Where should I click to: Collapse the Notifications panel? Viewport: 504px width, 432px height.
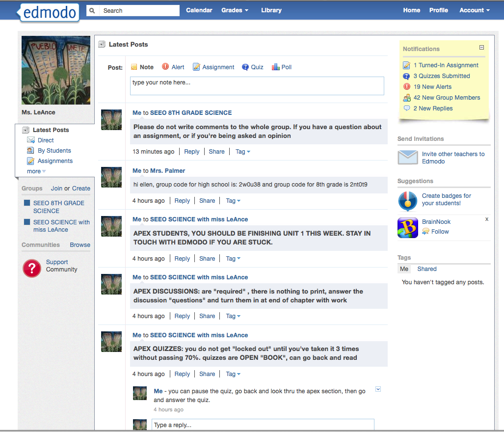[x=481, y=48]
